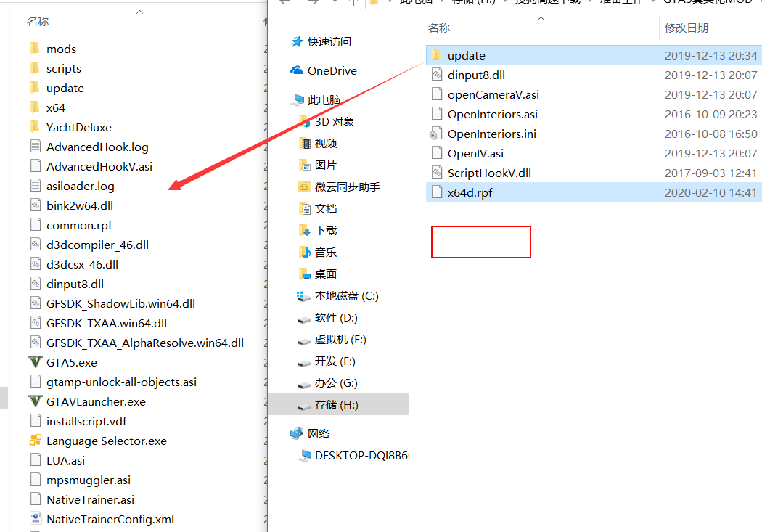Select the mods folder icon in left window

click(x=35, y=49)
